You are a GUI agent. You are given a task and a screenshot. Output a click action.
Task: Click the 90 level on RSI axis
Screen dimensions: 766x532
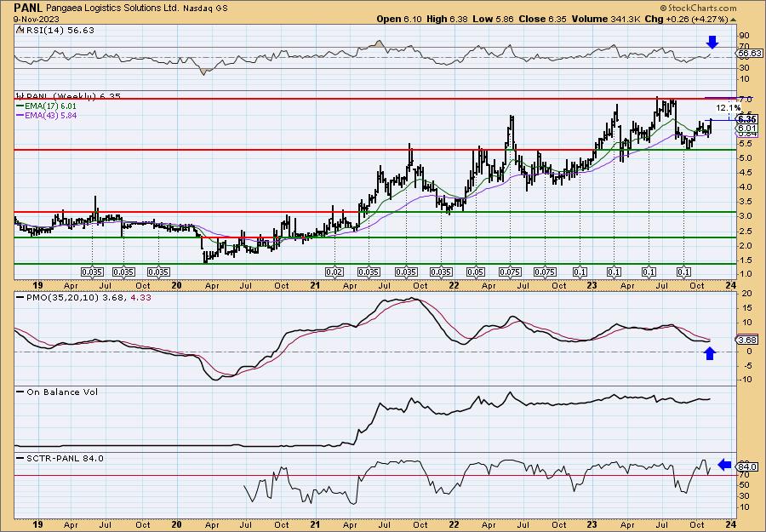point(745,35)
